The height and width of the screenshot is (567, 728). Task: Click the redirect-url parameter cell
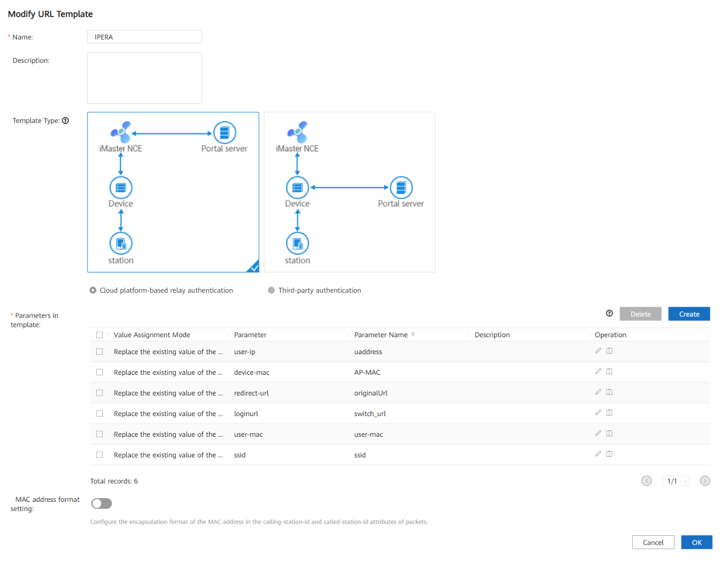click(251, 393)
